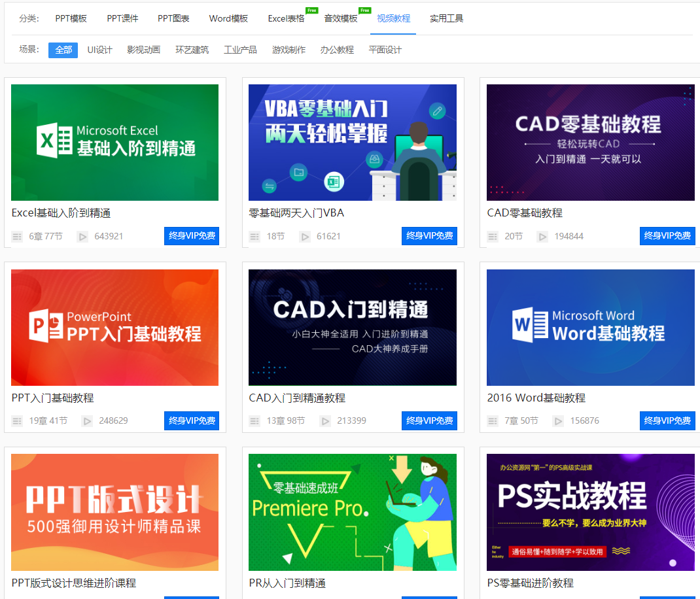This screenshot has width=700, height=599.
Task: Click the 19章 41节 chapter count text
Action: coord(48,421)
